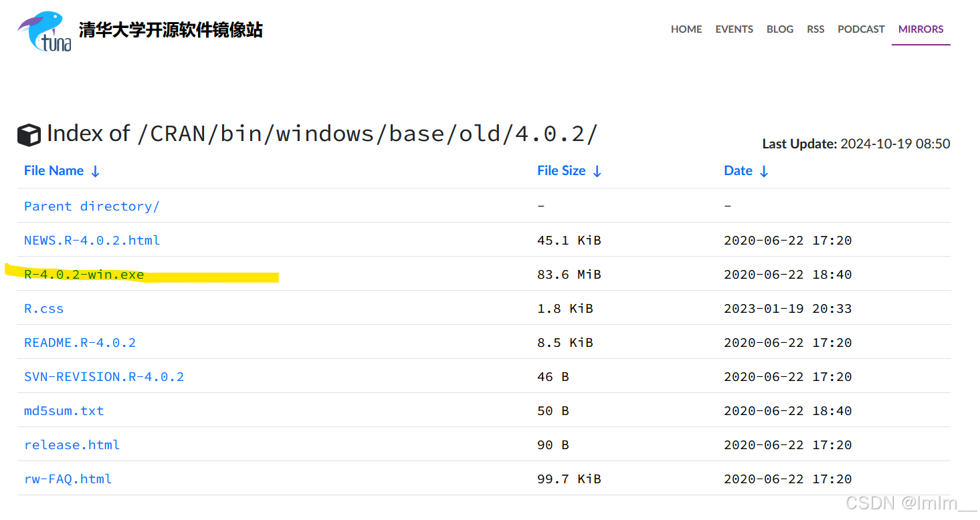This screenshot has height=520, width=980.
Task: Click Last Update 2024-10-19 08:50 text
Action: [x=856, y=144]
